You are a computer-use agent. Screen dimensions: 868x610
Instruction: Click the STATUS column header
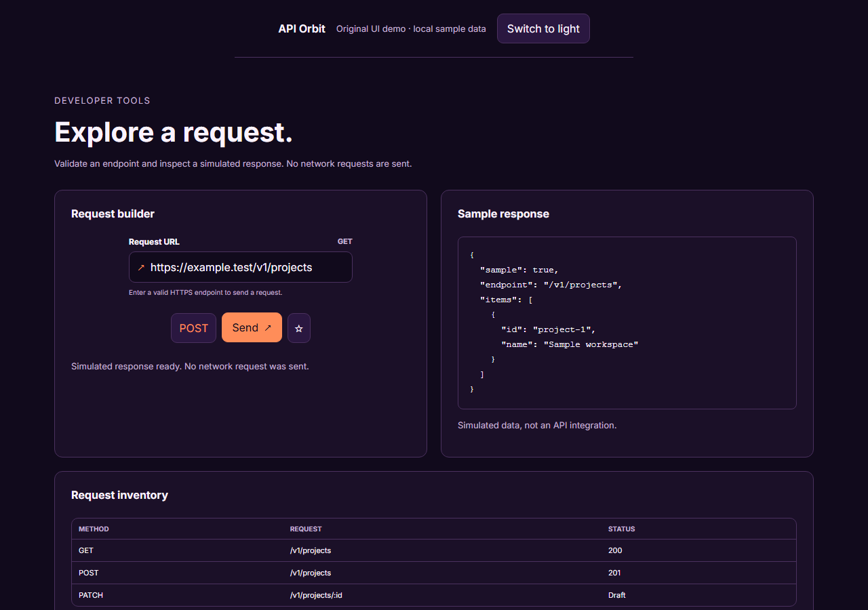622,529
